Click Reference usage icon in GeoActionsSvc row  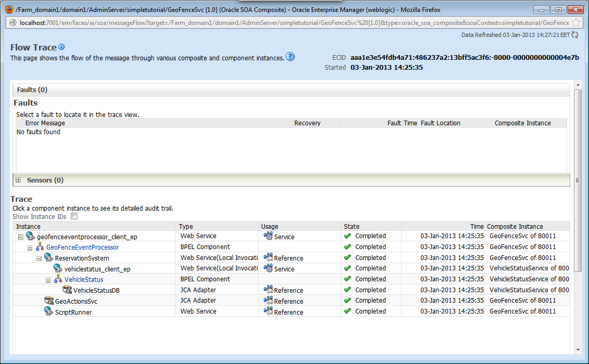[268, 301]
